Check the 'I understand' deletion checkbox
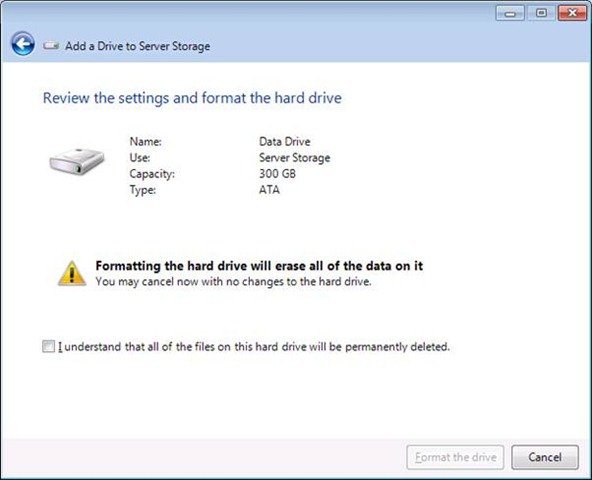Screen dimensions: 592x480 tap(48, 346)
